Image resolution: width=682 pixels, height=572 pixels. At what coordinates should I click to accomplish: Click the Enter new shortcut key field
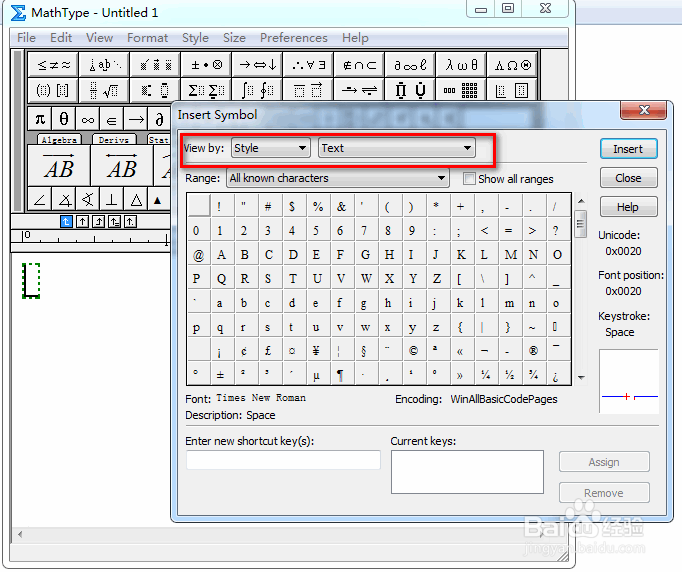tap(283, 460)
